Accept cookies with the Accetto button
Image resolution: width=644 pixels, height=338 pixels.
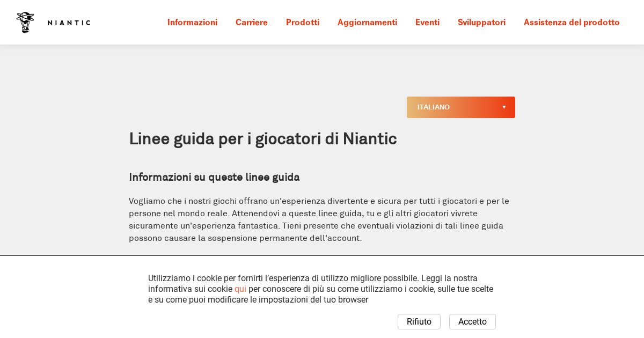tap(472, 322)
